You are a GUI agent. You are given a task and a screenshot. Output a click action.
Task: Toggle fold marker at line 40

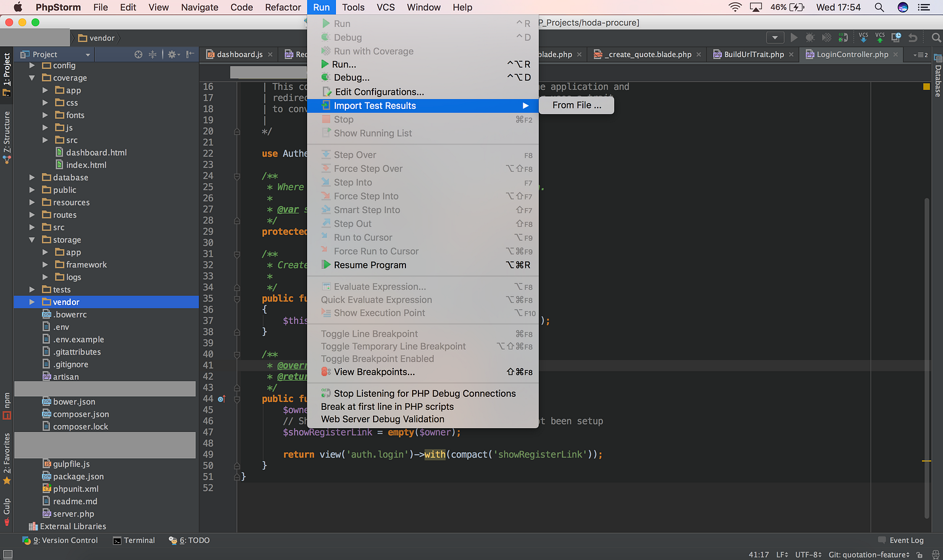(x=236, y=354)
